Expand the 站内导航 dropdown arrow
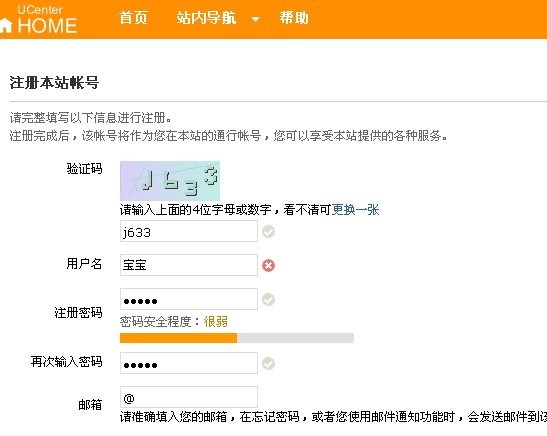Viewport: 547px width, 436px height. [255, 19]
